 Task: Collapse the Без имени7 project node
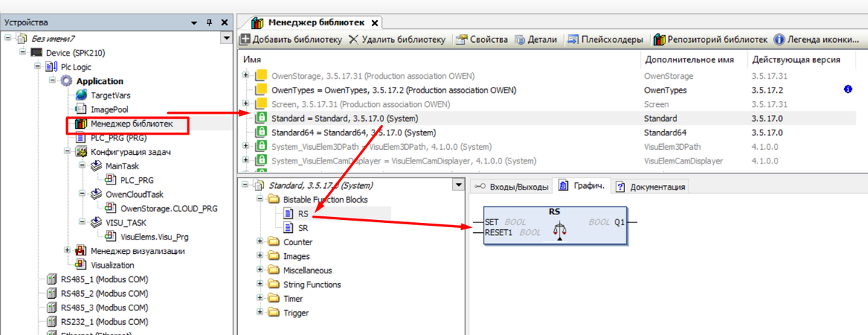[7, 38]
